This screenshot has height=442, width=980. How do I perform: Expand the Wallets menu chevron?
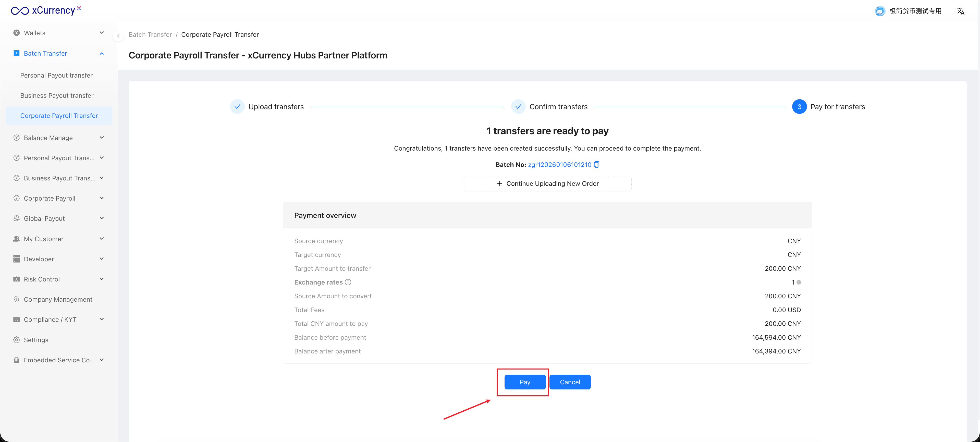coord(102,33)
